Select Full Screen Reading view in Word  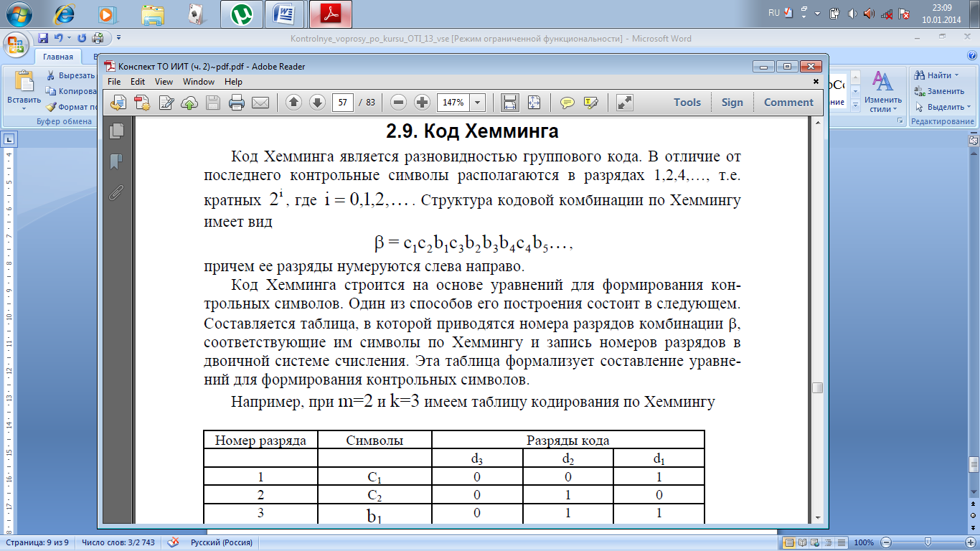[x=804, y=542]
